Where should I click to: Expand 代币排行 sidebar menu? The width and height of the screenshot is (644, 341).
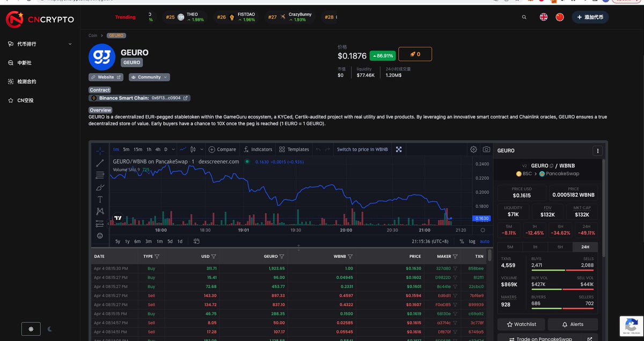(40, 44)
